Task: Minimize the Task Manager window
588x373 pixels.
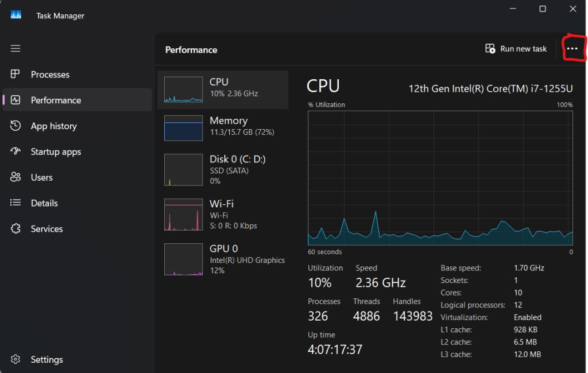Action: (513, 9)
